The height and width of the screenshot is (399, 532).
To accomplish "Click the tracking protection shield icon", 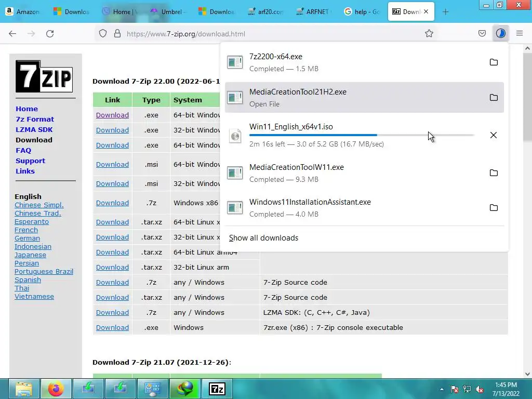I will click(103, 34).
